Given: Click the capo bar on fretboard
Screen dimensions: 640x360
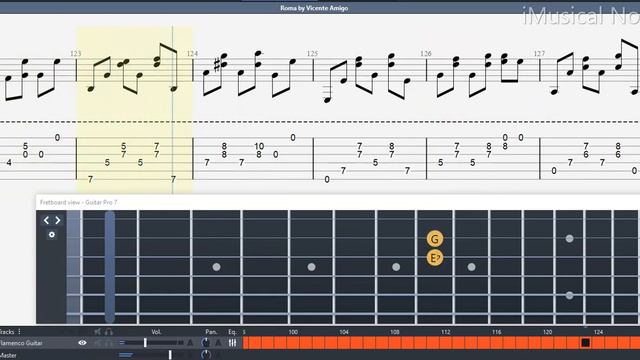Looking at the screenshot, I should pos(110,267).
